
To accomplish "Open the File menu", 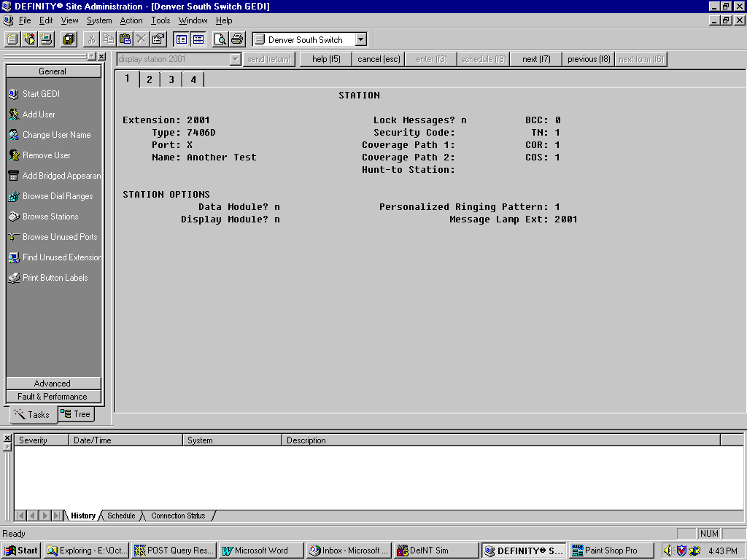I will (25, 20).
